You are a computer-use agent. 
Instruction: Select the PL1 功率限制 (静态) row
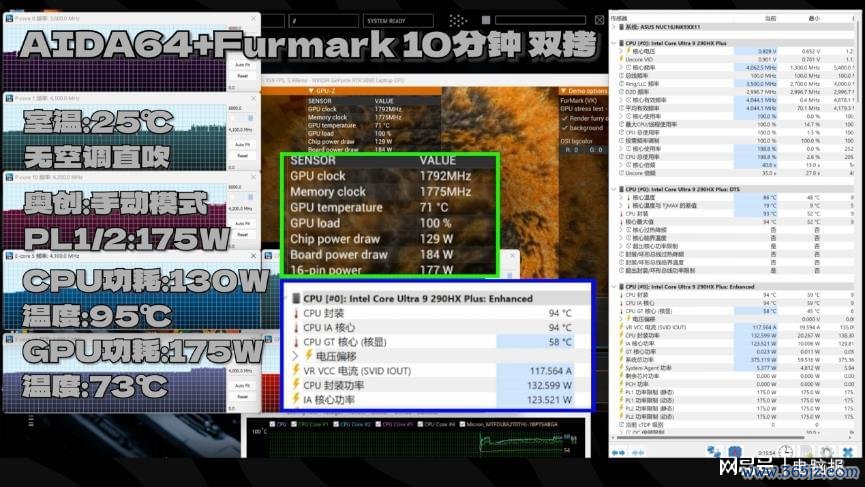(732, 392)
